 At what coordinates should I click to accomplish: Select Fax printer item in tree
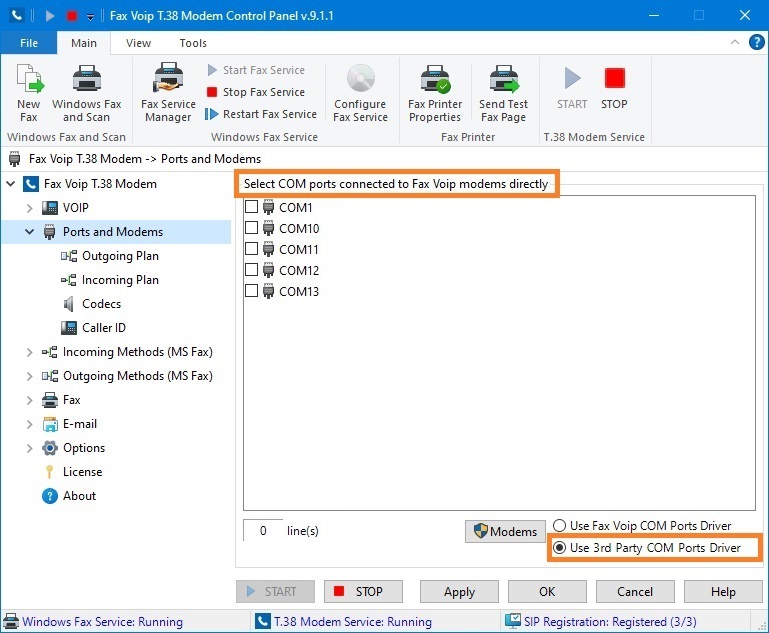61,400
